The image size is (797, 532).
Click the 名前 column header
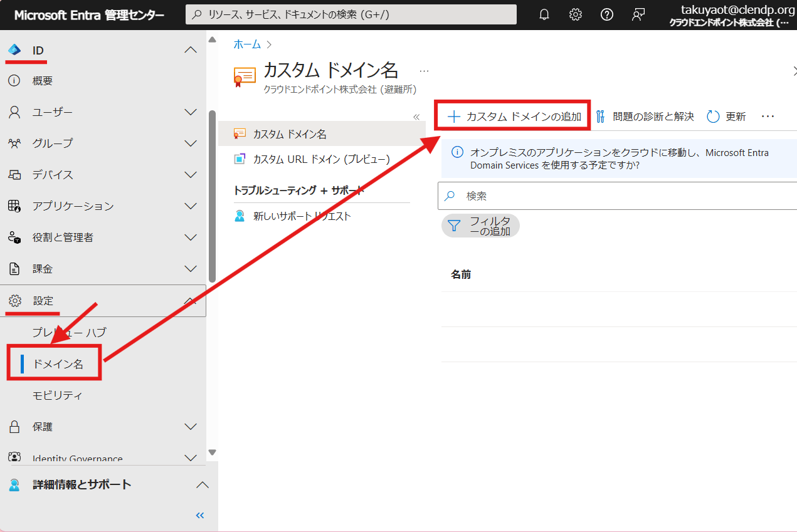coord(461,274)
